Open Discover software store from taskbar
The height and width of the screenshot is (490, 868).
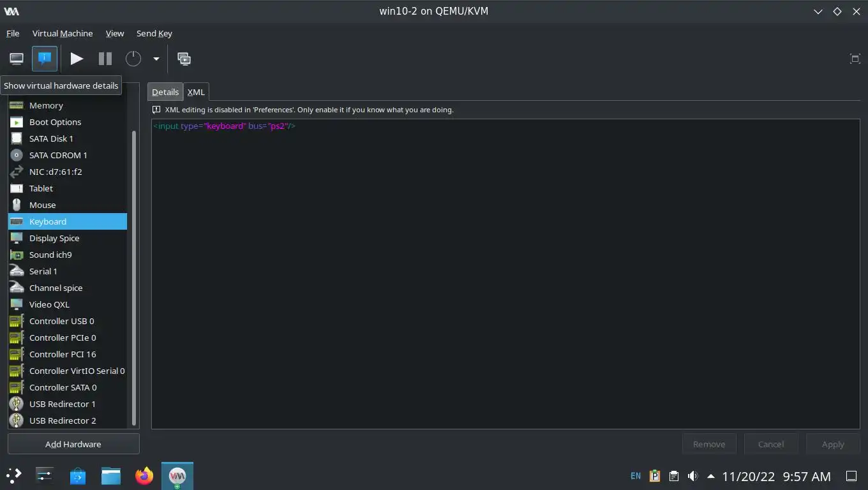coord(78,475)
